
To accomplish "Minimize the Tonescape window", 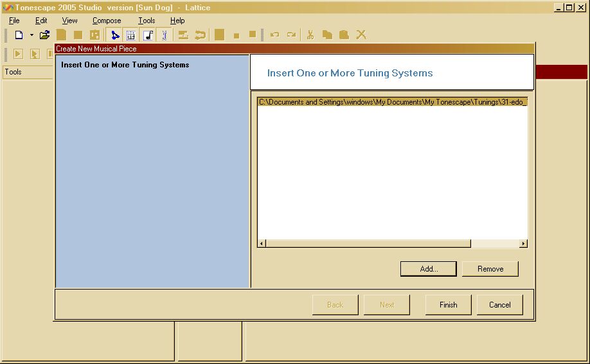I will click(x=559, y=8).
